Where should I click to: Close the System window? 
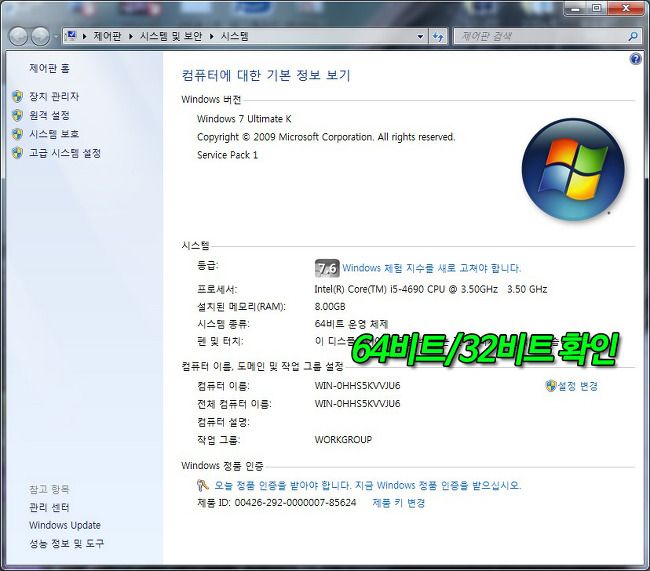(x=626, y=8)
